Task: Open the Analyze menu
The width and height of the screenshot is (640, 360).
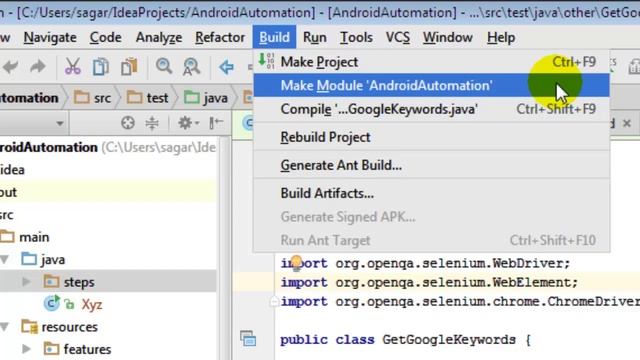Action: pos(158,38)
